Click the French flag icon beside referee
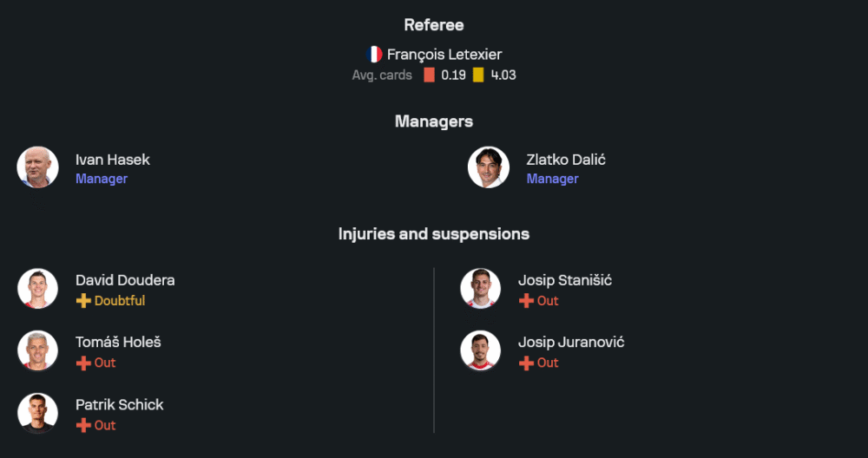Viewport: 868px width, 458px height. [374, 54]
